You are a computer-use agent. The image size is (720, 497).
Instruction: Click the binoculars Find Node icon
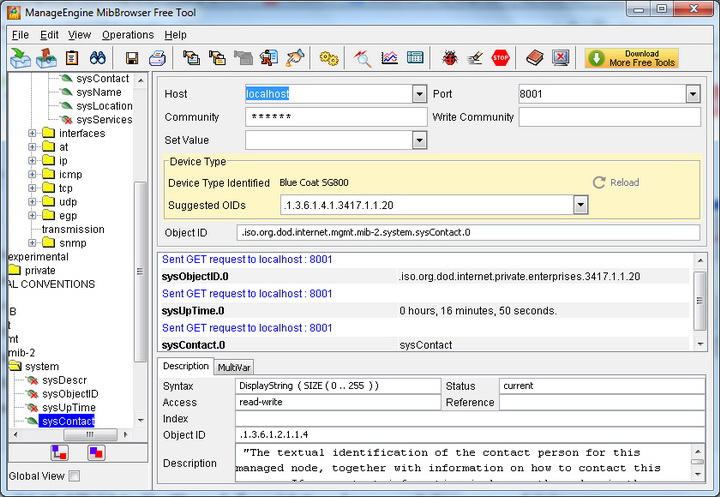click(x=97, y=58)
